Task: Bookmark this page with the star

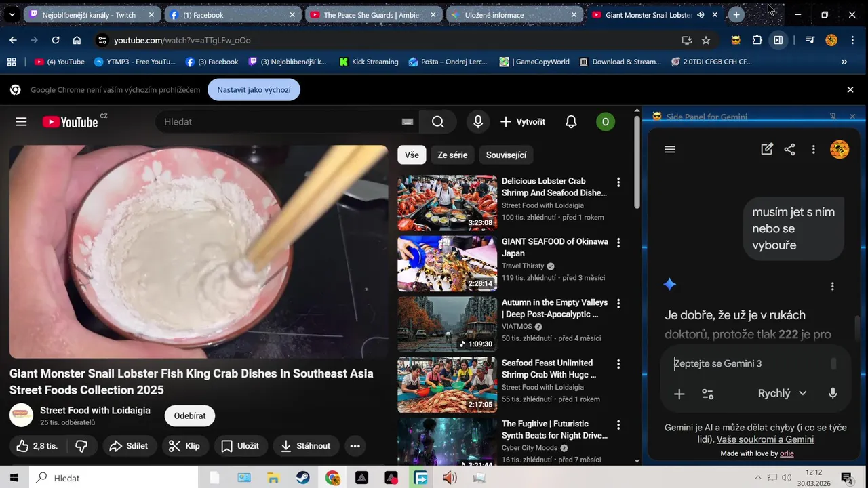Action: pos(706,40)
